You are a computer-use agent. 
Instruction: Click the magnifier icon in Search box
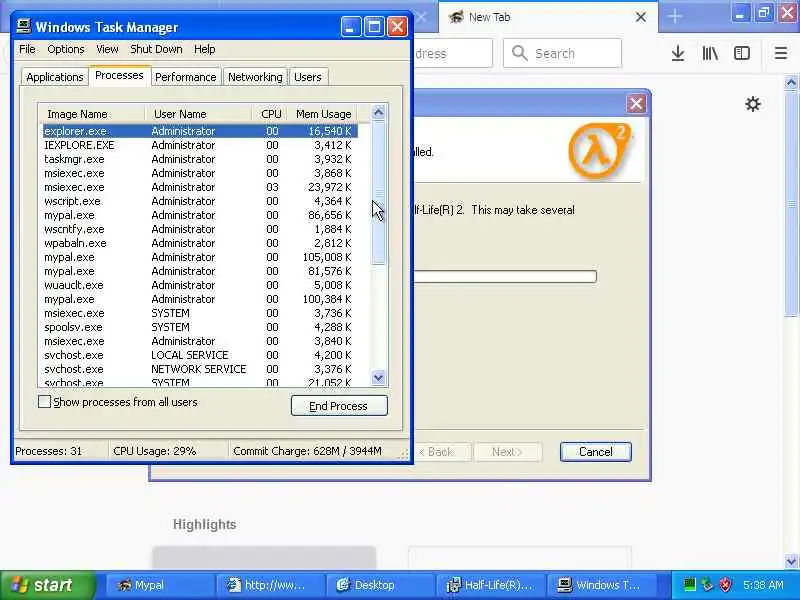[x=519, y=53]
